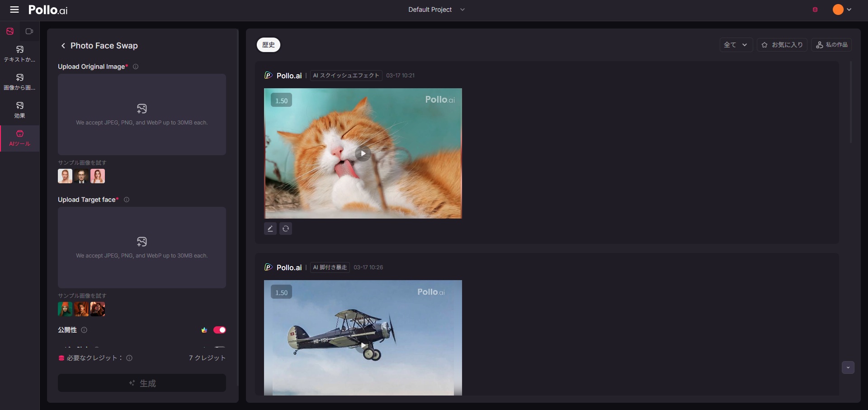
Task: Switch to the 私の作品 tab
Action: pos(831,45)
